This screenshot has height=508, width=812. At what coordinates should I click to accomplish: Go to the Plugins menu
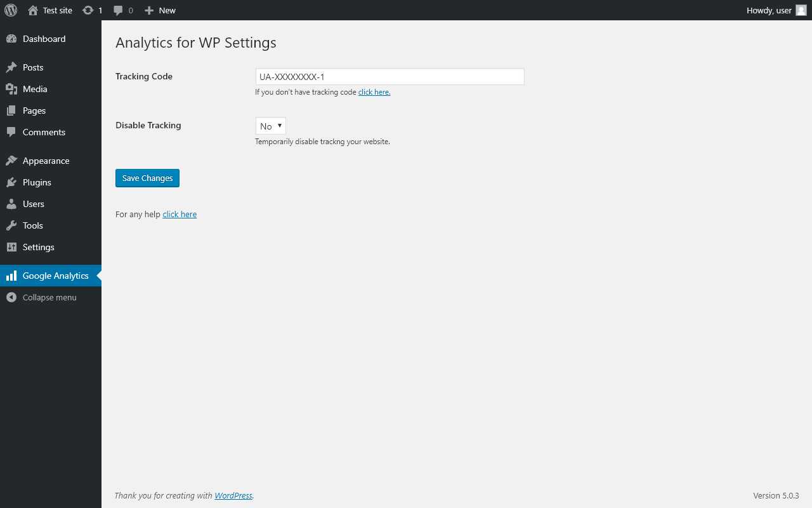(x=51, y=182)
